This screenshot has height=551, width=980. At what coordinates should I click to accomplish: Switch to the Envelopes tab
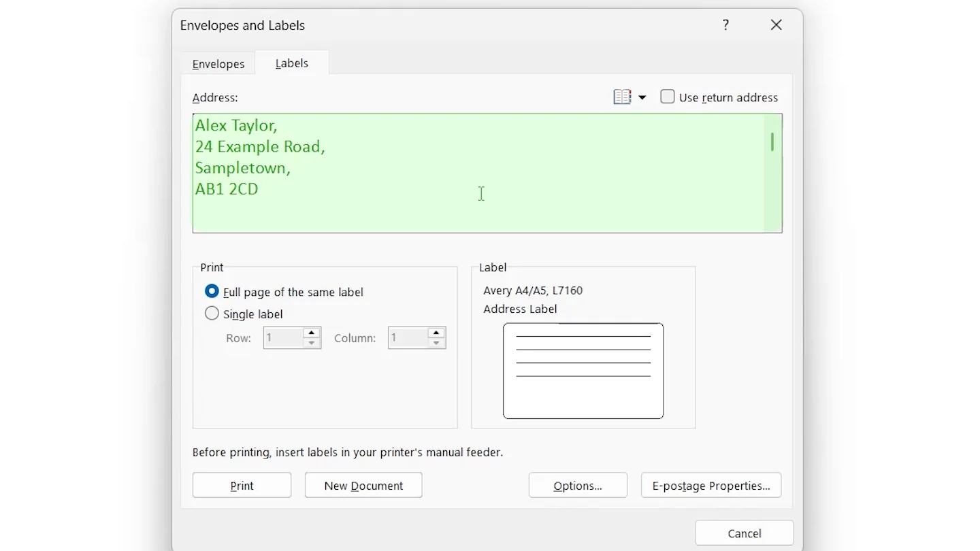tap(218, 64)
